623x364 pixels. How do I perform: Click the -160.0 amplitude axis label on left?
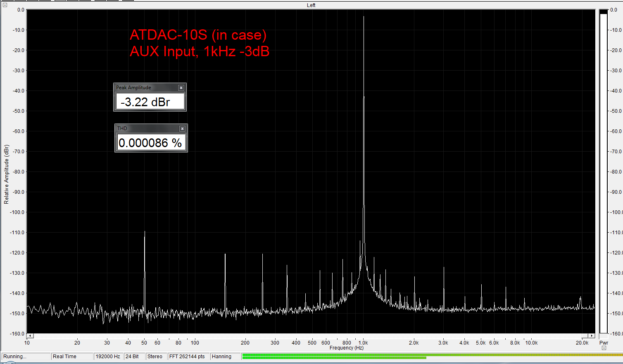coord(17,333)
